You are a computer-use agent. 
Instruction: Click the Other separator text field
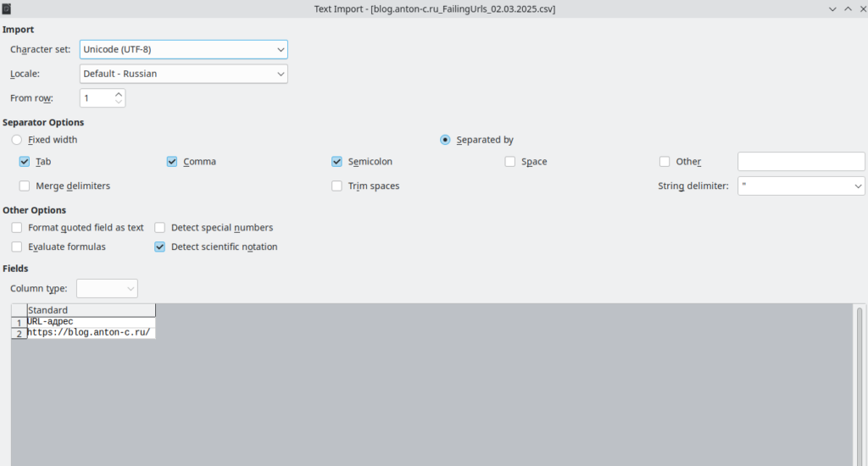[x=801, y=162]
